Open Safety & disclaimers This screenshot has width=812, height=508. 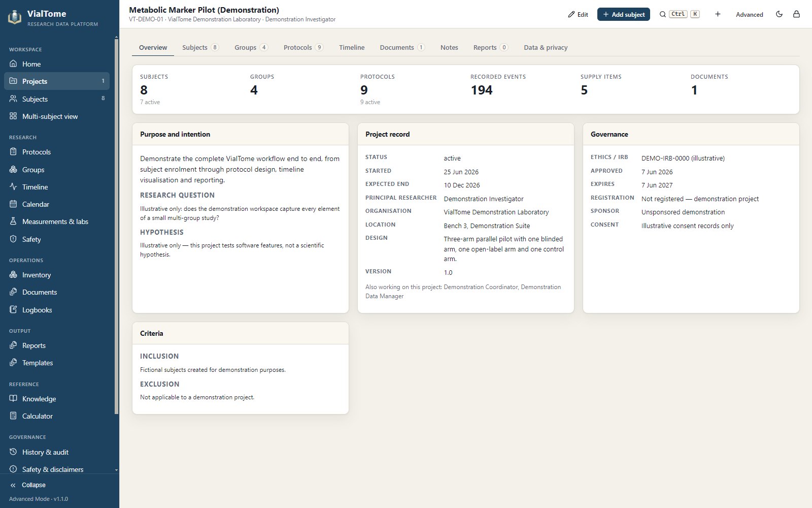(57, 469)
